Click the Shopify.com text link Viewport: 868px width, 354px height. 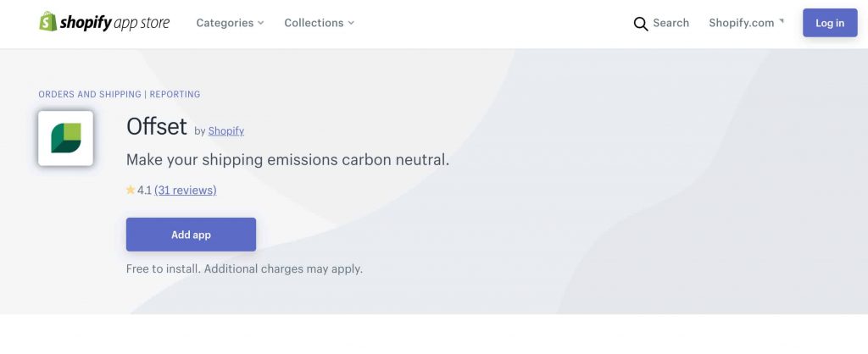tap(741, 23)
